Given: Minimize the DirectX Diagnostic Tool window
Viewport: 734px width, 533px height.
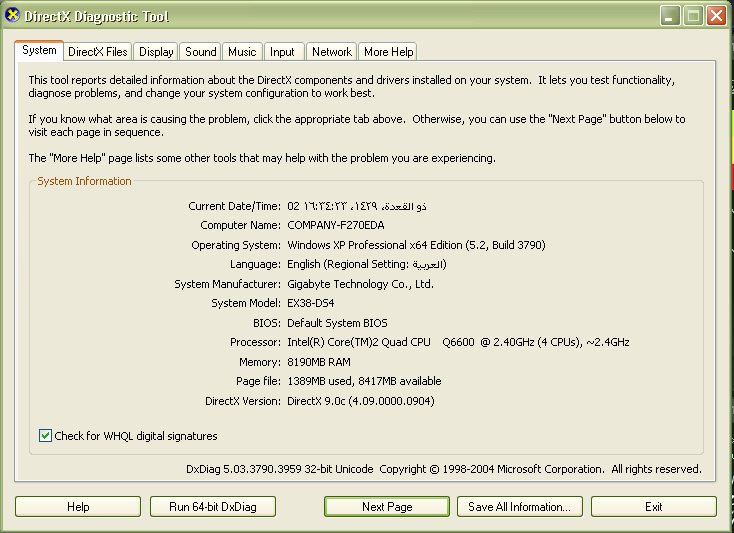Looking at the screenshot, I should (x=670, y=16).
